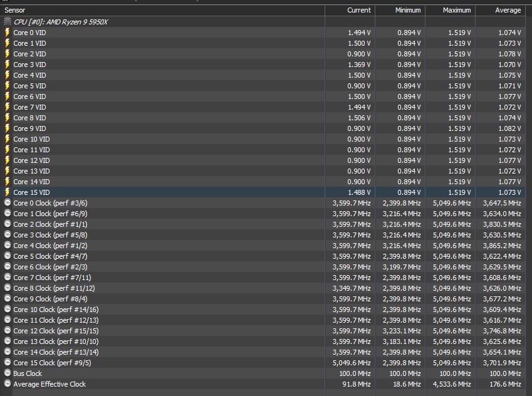Click the 1.078 V average value of Core 2 VID
Image resolution: width=532 pixels, height=396 pixels.
509,54
